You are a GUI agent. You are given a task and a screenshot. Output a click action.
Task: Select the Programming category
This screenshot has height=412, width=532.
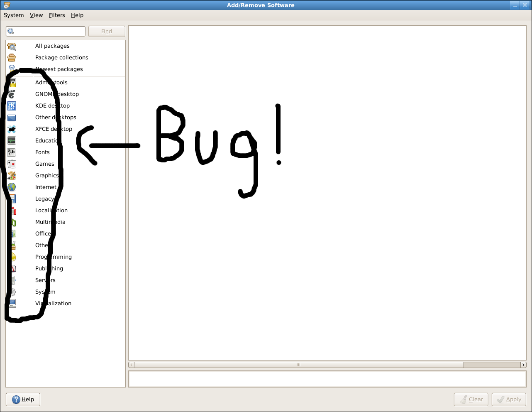pyautogui.click(x=54, y=257)
